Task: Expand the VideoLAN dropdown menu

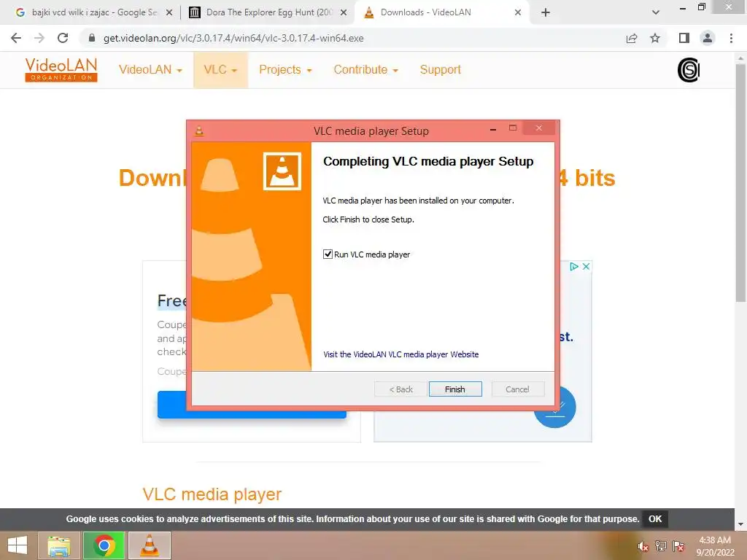Action: [150, 69]
